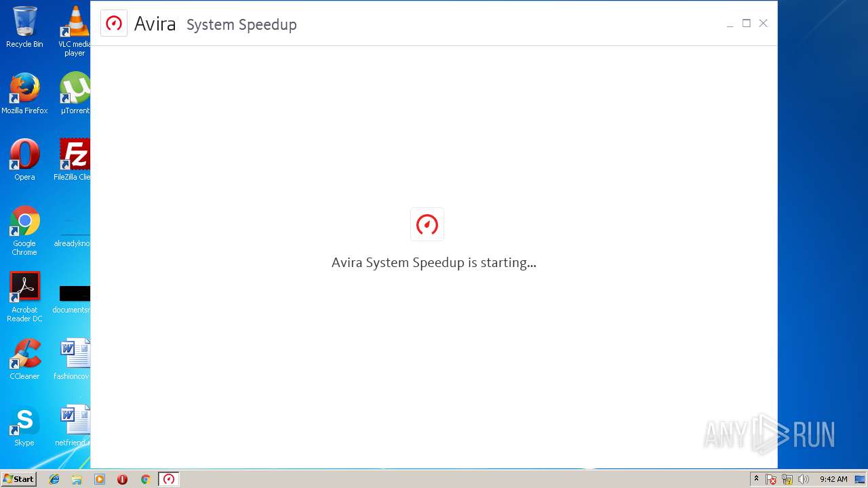
Task: Select the Google Chrome desktop shortcut
Action: [24, 230]
